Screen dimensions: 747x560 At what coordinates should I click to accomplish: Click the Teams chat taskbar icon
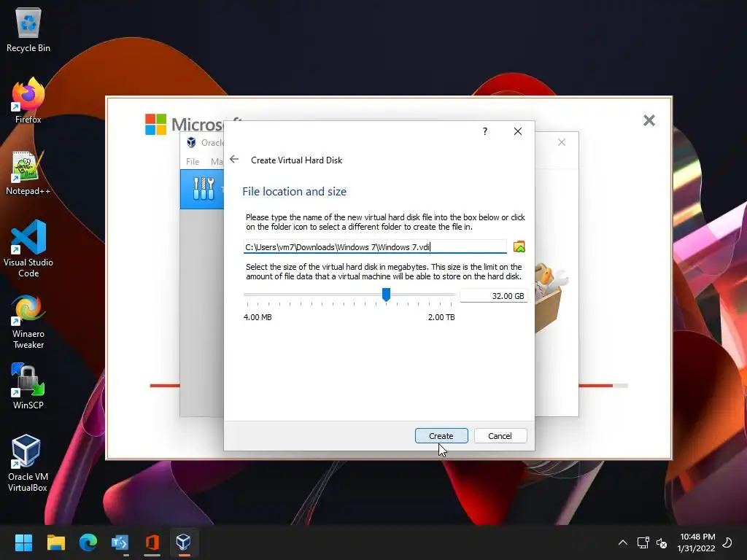[120, 542]
